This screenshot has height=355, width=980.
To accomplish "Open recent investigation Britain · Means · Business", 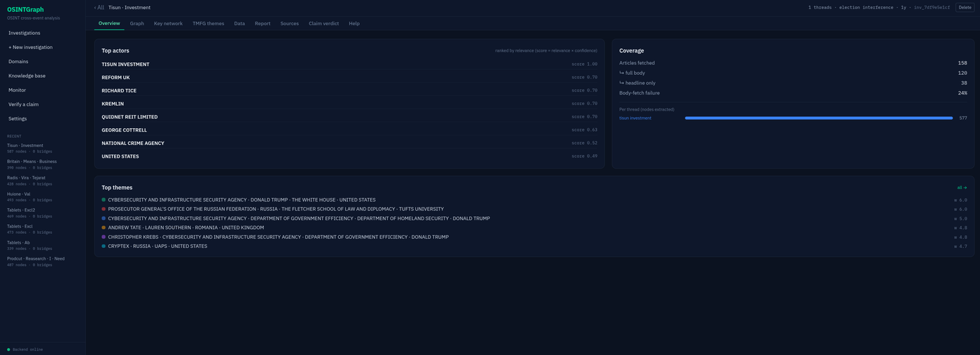I will pyautogui.click(x=43, y=164).
